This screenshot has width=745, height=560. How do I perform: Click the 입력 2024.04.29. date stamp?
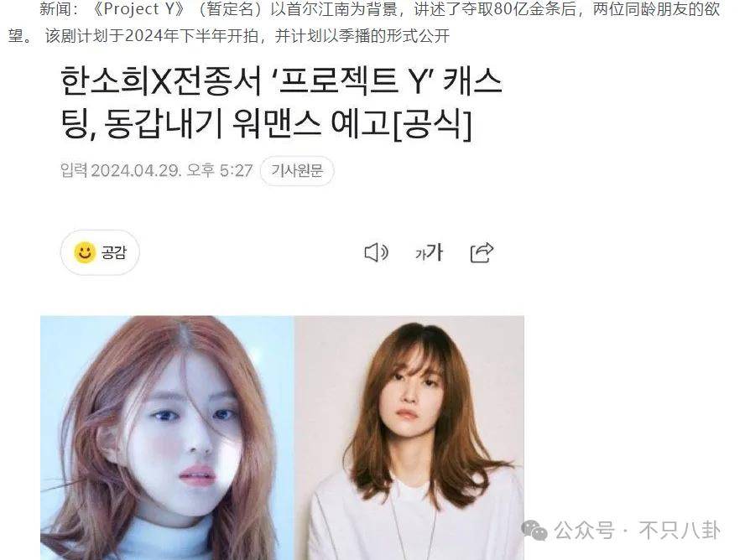(x=121, y=170)
